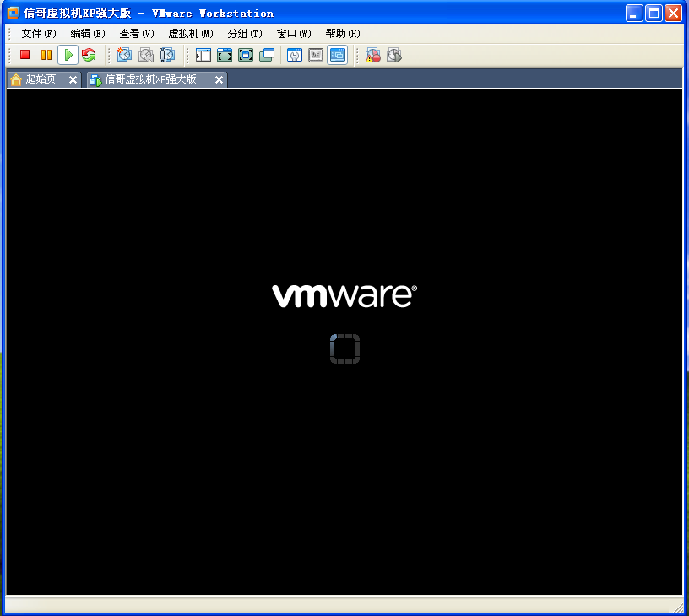
Task: Open the 查看(V) menu
Action: pyautogui.click(x=137, y=34)
